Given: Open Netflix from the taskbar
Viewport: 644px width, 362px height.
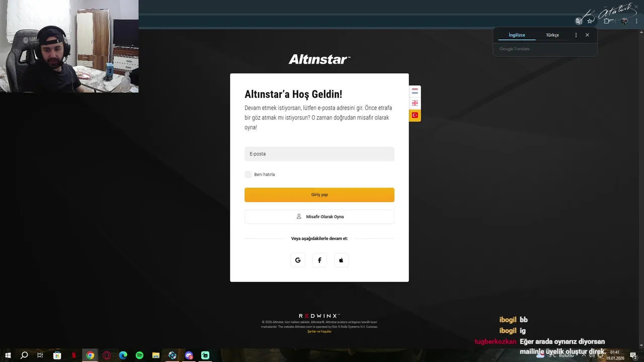Looking at the screenshot, I should [x=74, y=355].
